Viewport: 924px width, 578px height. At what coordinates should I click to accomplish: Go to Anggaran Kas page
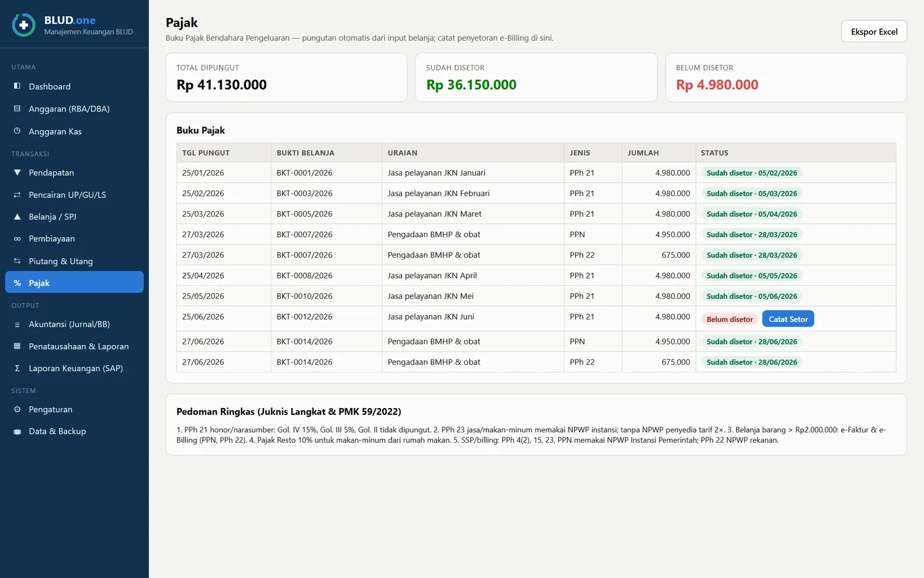[x=74, y=131]
